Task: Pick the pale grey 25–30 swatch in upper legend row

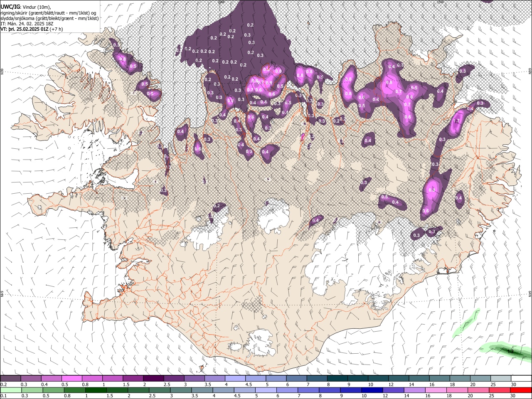Action: 500,378
